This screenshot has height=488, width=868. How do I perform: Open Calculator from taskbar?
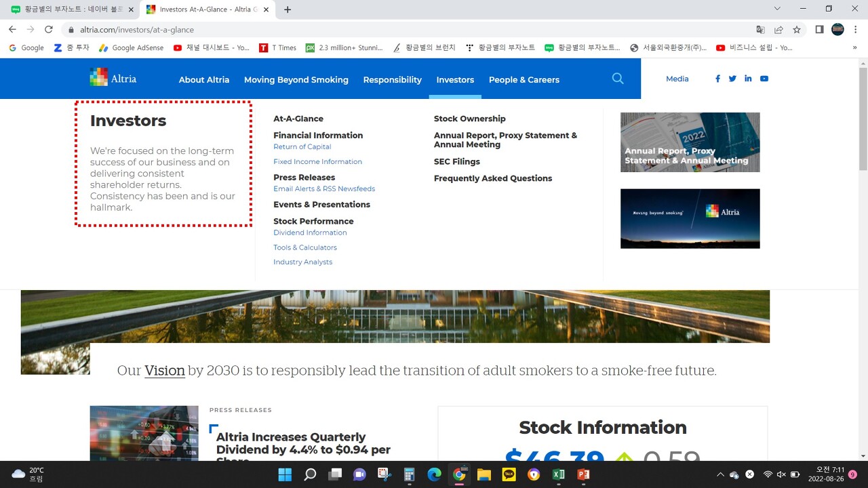[409, 474]
